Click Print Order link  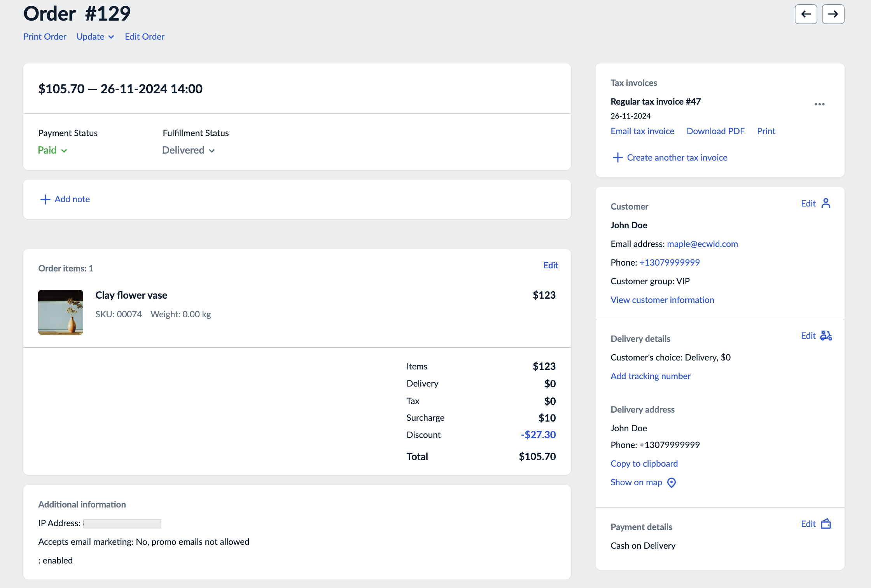(45, 37)
